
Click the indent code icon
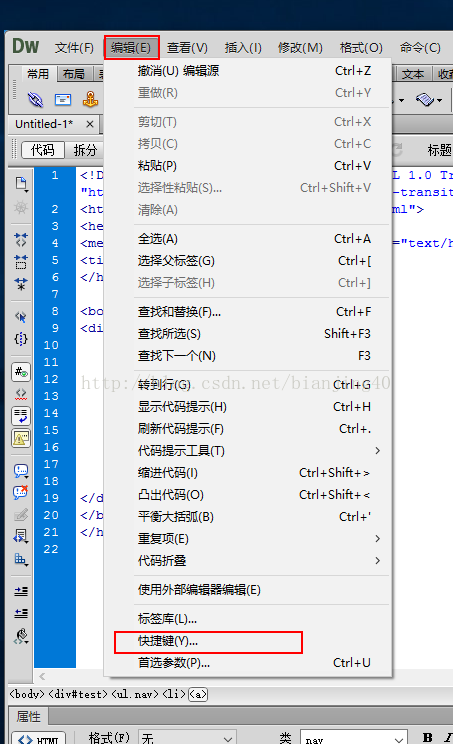(x=21, y=591)
